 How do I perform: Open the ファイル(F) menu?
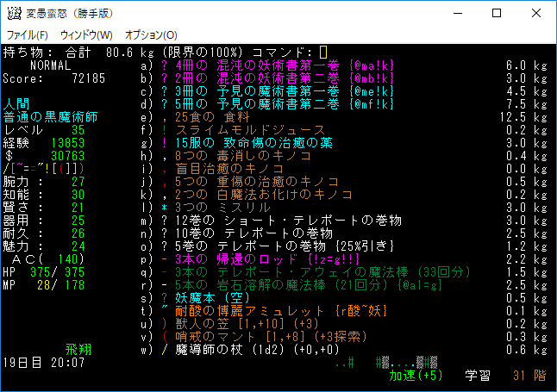(28, 34)
